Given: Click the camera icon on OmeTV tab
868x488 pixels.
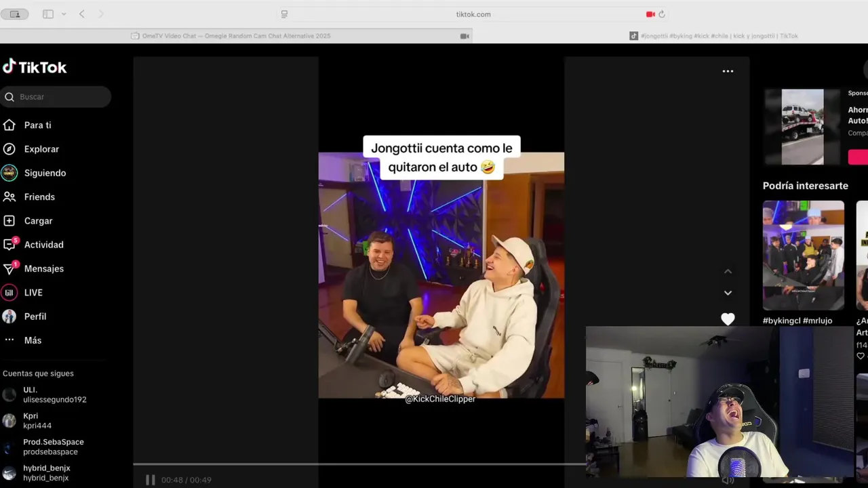Looking at the screenshot, I should point(465,36).
